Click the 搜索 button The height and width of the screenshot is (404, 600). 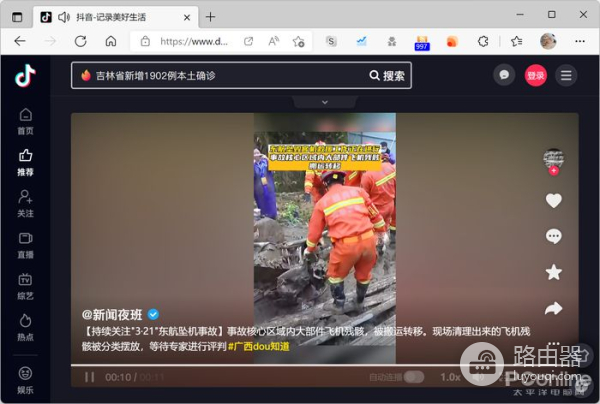[x=387, y=75]
